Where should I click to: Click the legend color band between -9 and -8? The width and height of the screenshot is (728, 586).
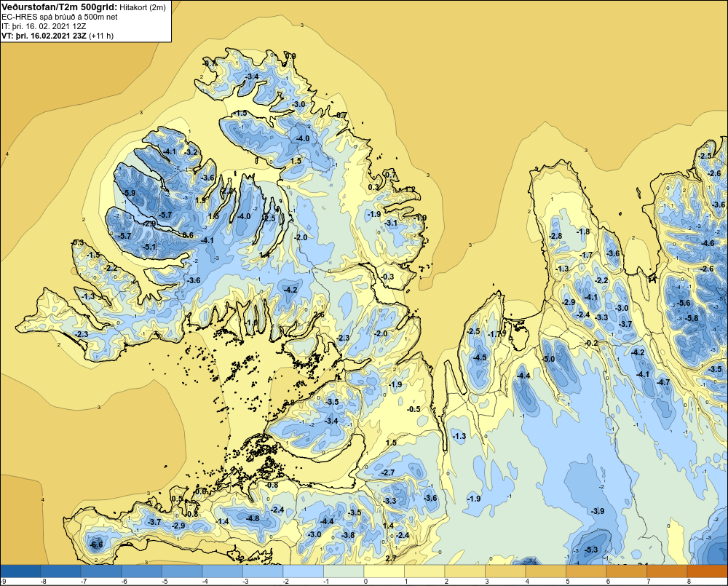pos(20,571)
